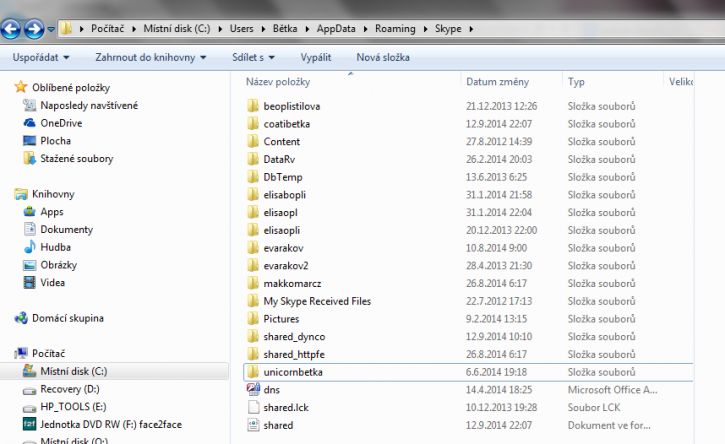Open Domácí skupina icon in the sidebar
The height and width of the screenshot is (444, 725).
(21, 318)
